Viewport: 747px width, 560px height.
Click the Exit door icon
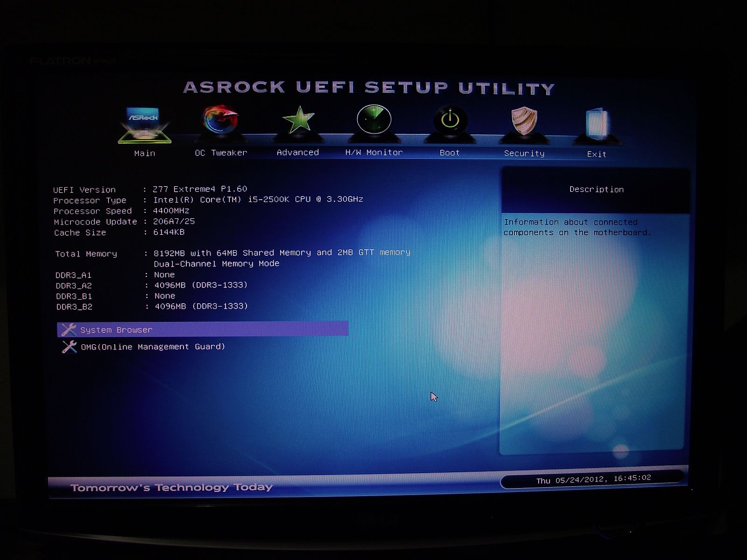pyautogui.click(x=597, y=124)
